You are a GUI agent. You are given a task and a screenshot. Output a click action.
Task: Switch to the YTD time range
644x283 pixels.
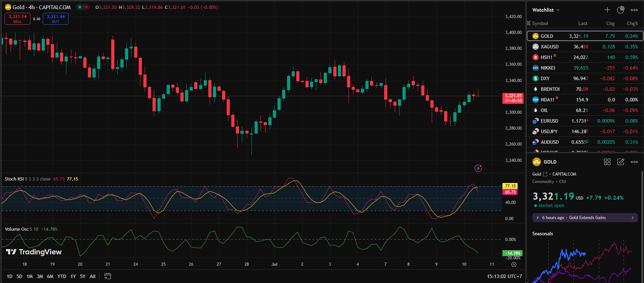pos(62,276)
